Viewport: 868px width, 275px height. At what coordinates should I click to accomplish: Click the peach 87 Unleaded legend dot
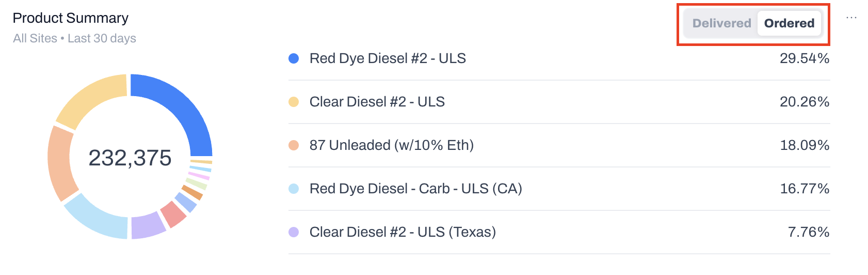(x=294, y=145)
